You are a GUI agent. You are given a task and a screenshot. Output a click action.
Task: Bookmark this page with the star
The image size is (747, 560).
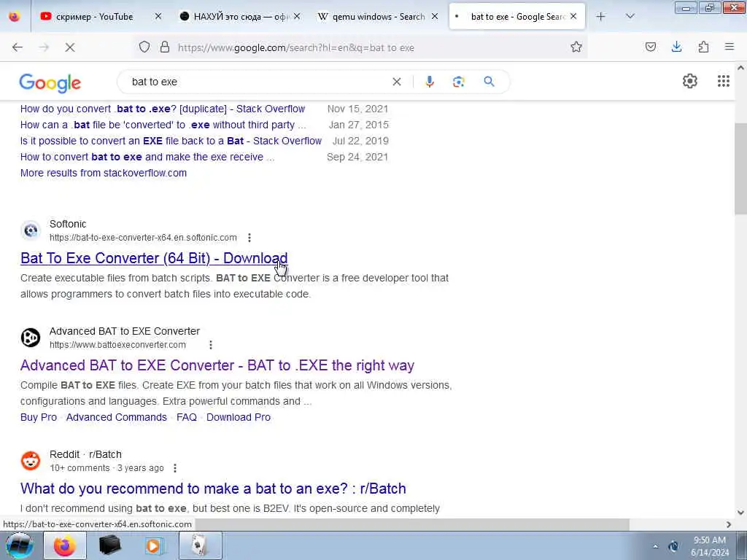576,47
